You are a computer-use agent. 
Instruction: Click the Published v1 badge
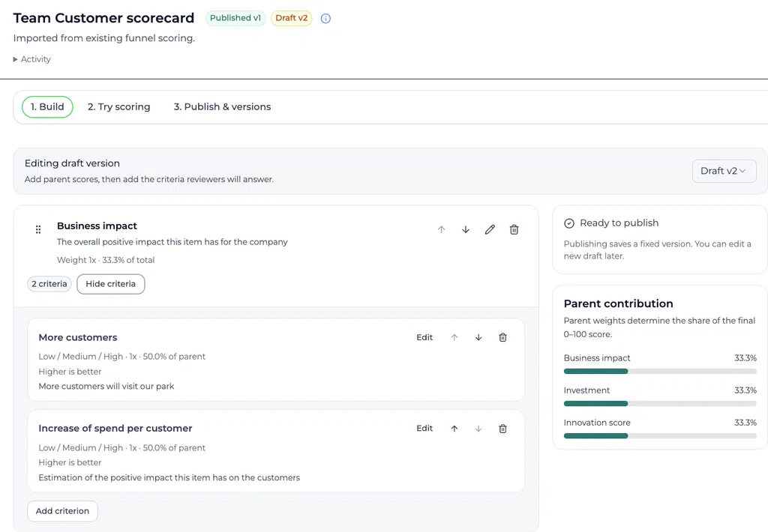pos(235,18)
